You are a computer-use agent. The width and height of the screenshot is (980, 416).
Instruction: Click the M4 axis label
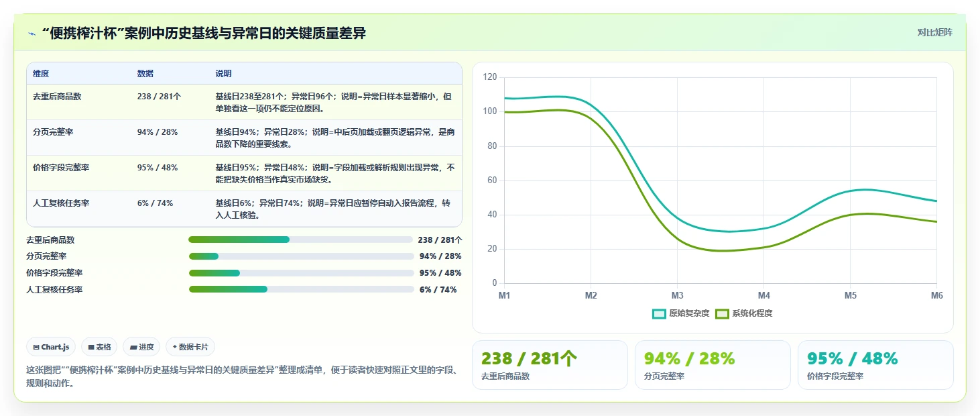click(764, 295)
